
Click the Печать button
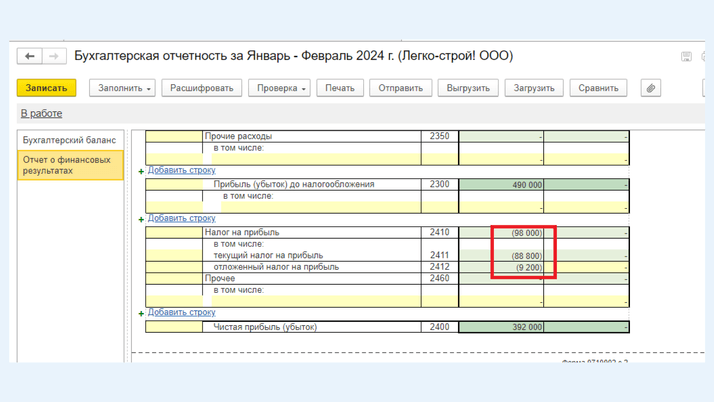(x=340, y=88)
